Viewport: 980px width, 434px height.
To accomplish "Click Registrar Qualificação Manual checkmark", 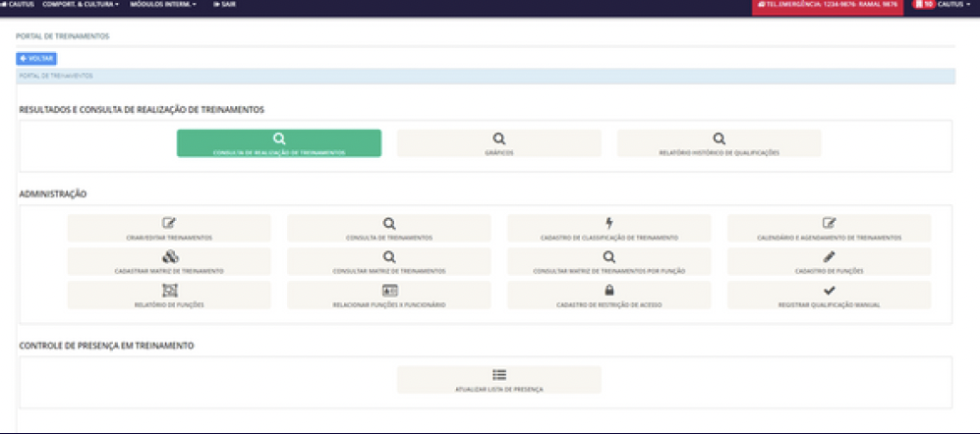I will pyautogui.click(x=829, y=291).
